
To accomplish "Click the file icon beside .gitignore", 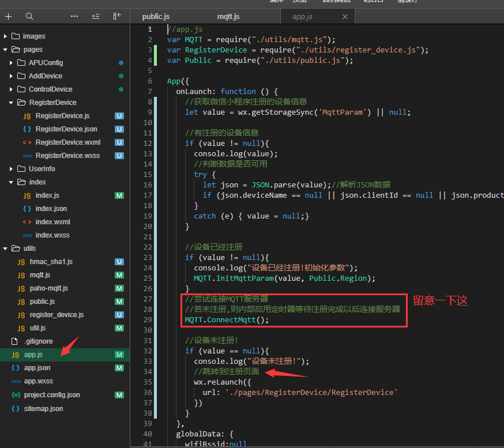I will (x=14, y=341).
